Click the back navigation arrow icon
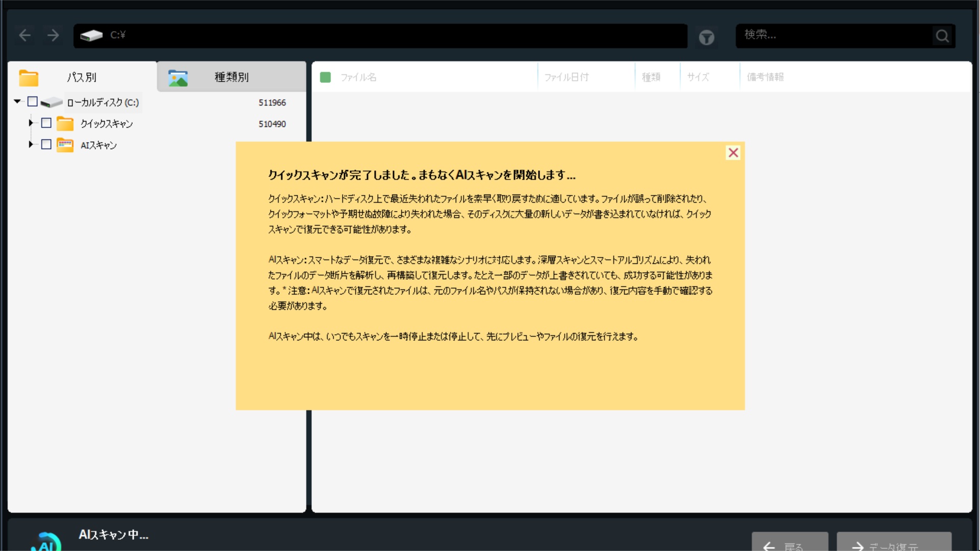This screenshot has width=980, height=551. click(x=24, y=35)
